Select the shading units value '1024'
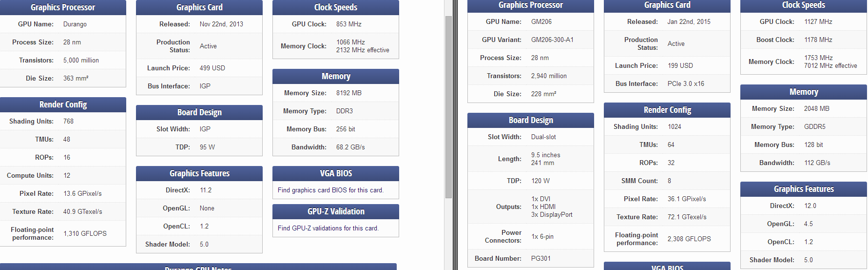The image size is (868, 270). (675, 126)
